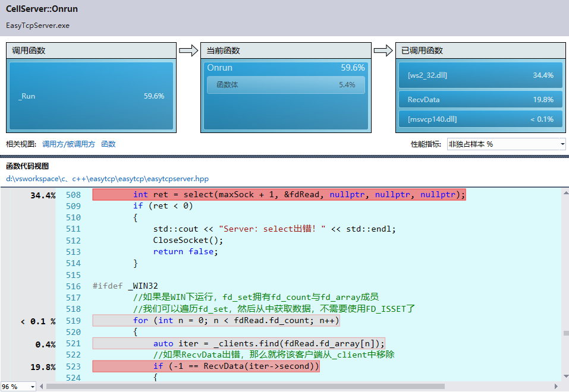Click the horizontal scrollbar thumb
This screenshot has height=392, width=569.
pos(246,387)
